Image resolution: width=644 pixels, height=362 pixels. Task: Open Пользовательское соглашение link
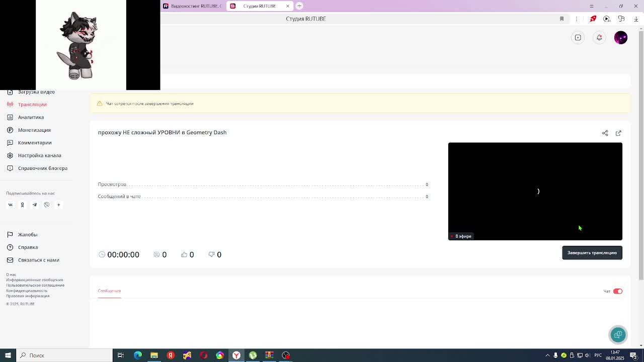click(35, 285)
